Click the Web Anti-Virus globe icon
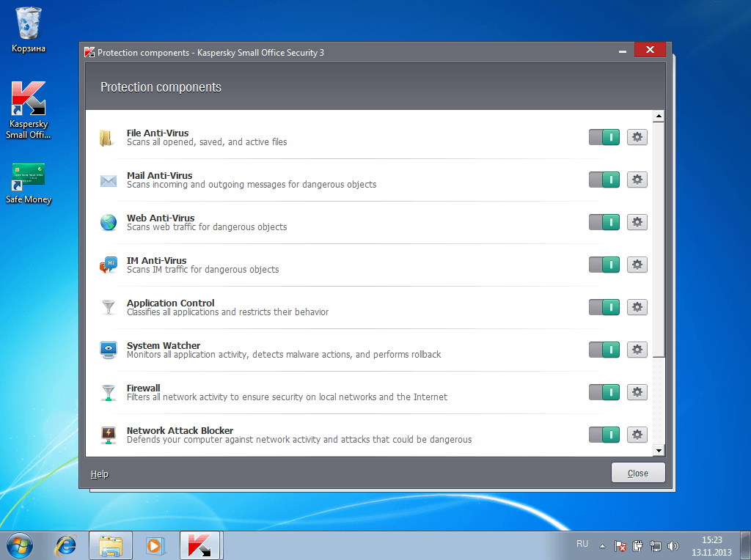Viewport: 751px width, 560px height. pyautogui.click(x=109, y=223)
